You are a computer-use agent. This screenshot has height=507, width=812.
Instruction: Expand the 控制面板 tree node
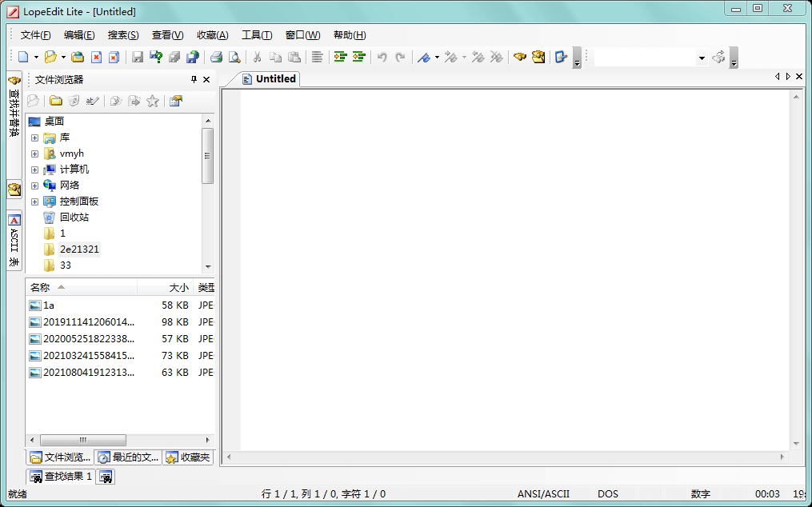pos(34,202)
